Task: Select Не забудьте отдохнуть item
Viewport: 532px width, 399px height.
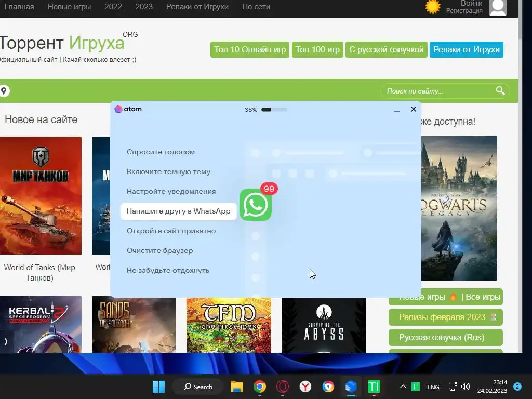Action: tap(168, 270)
